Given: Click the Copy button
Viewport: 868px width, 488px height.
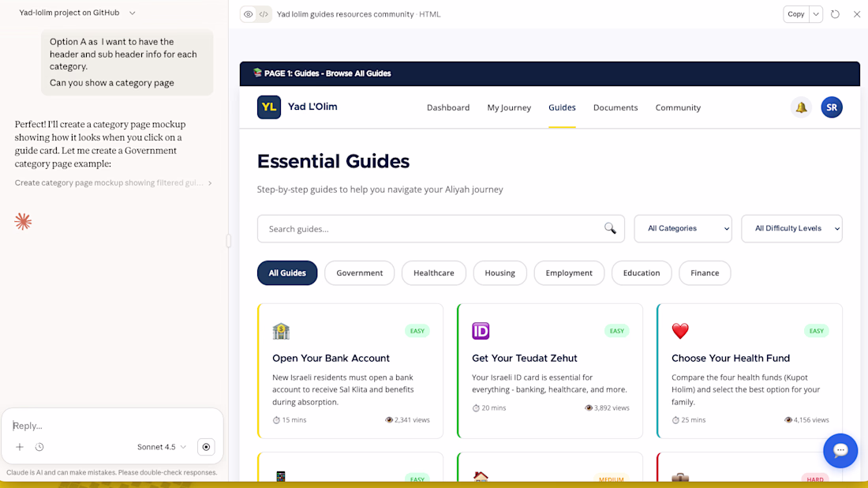Looking at the screenshot, I should click(796, 14).
